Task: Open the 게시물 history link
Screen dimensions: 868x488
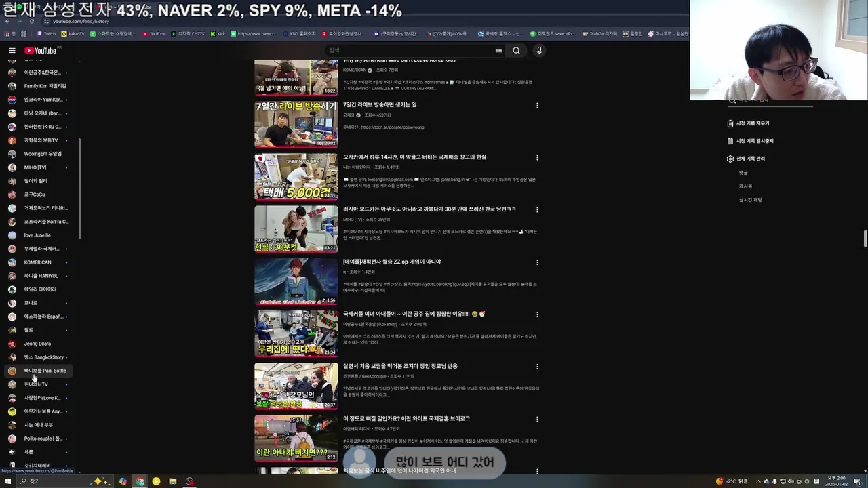Action: point(745,186)
